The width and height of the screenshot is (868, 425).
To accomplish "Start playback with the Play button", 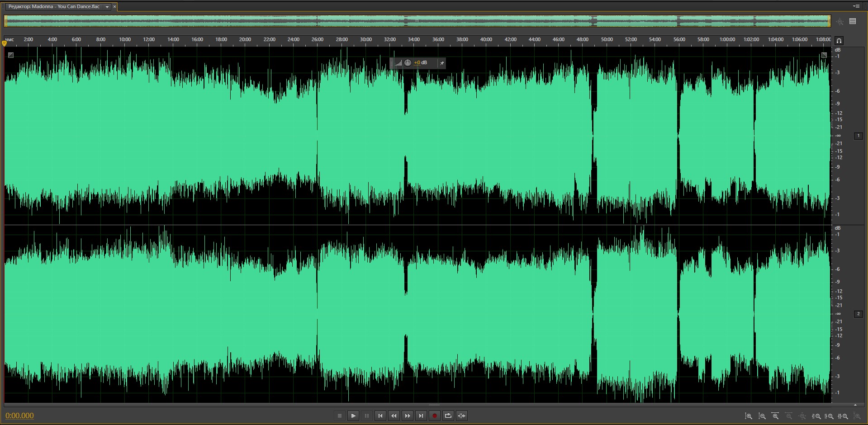I will 353,416.
